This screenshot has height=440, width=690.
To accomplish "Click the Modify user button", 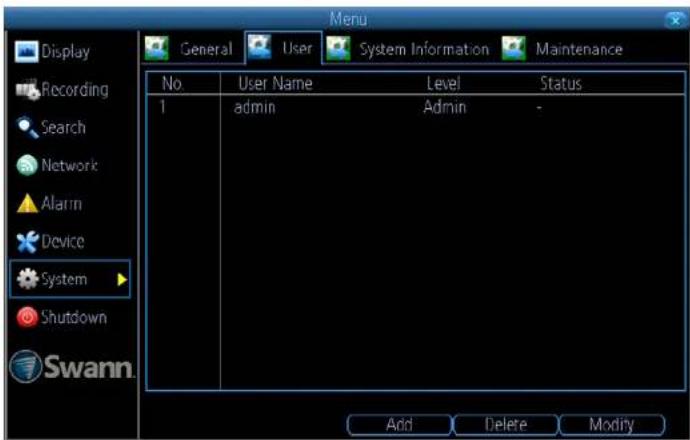I will click(612, 425).
